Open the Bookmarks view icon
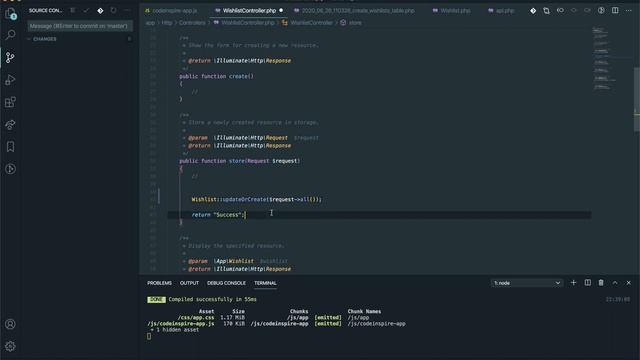Viewport: 640px width, 360px height. pyautogui.click(x=10, y=147)
